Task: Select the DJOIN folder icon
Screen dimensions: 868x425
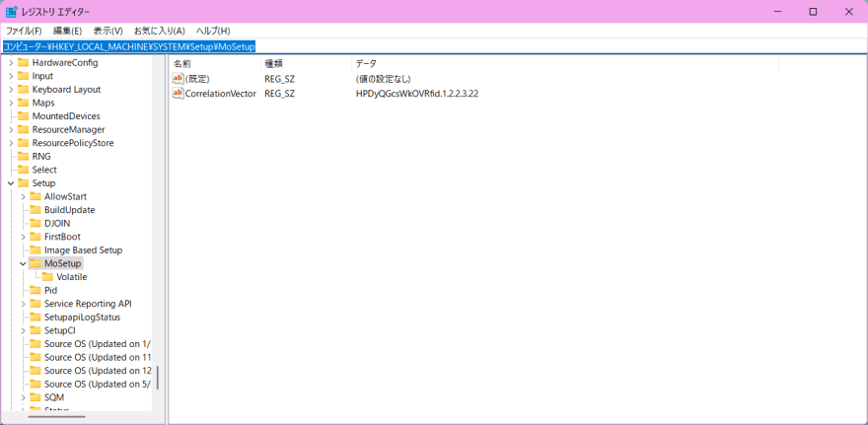Action: click(x=36, y=224)
